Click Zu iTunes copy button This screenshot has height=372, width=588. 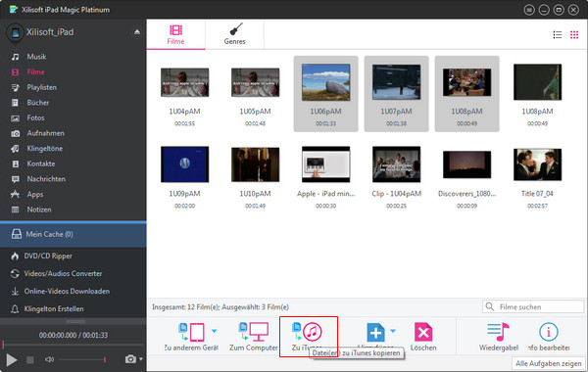pos(308,337)
